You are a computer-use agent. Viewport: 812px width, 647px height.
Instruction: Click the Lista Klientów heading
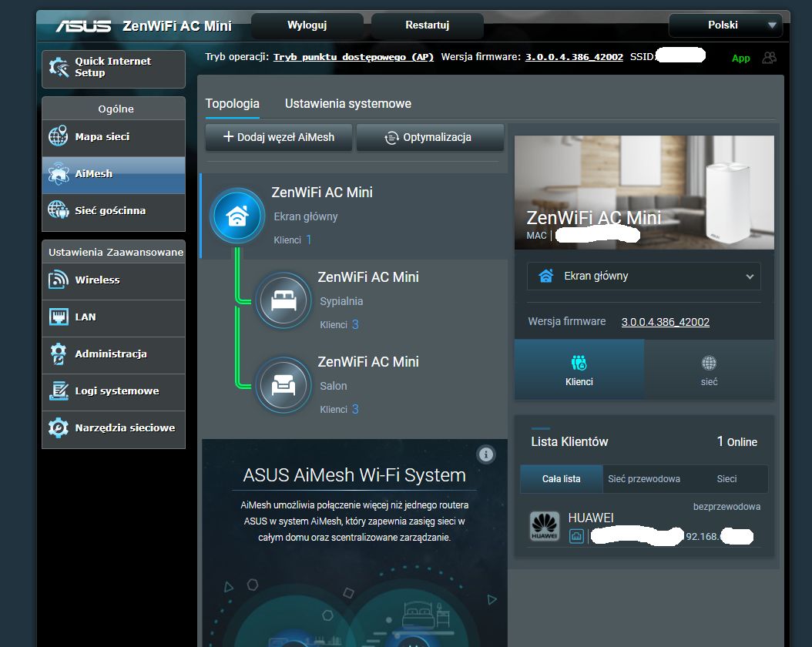[x=569, y=441]
